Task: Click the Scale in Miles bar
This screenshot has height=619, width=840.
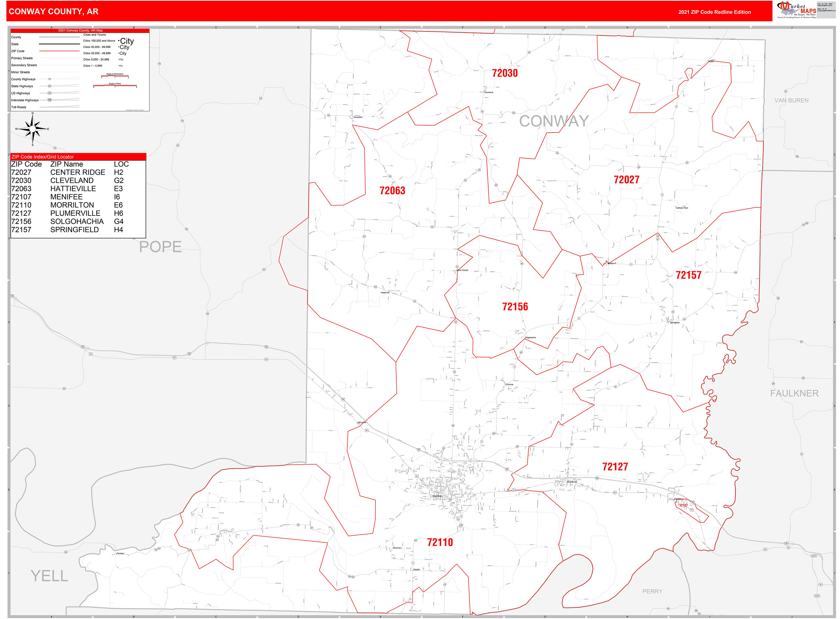Action: (115, 85)
